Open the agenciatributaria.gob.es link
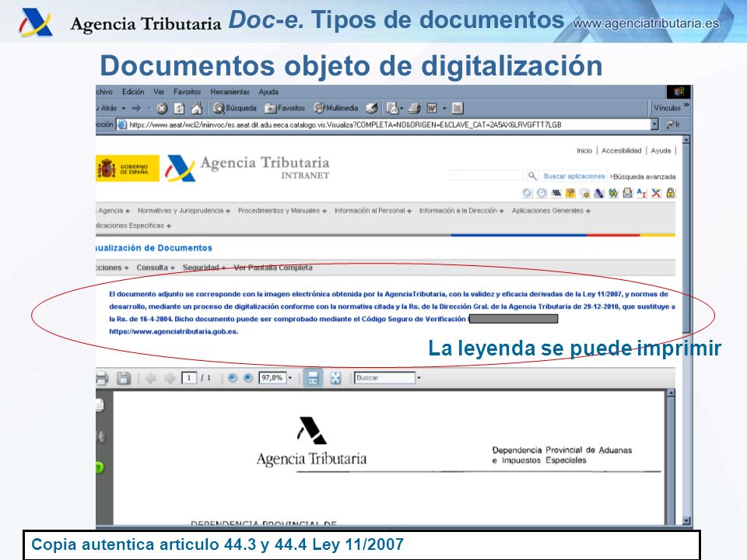 click(174, 331)
